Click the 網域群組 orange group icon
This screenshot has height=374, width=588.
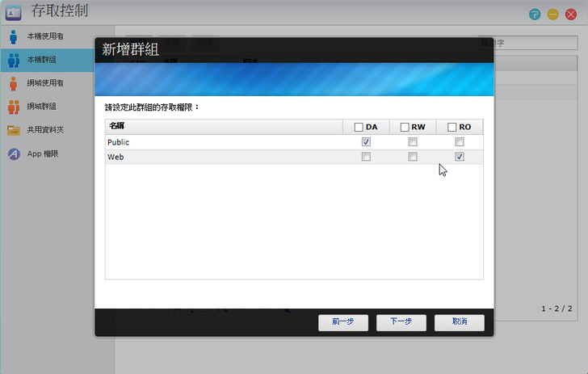pos(14,107)
